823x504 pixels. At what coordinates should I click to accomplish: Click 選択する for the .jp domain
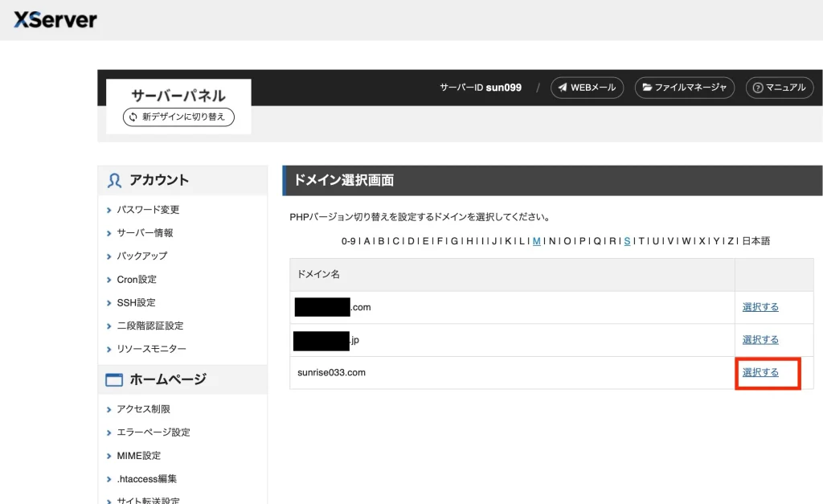760,340
